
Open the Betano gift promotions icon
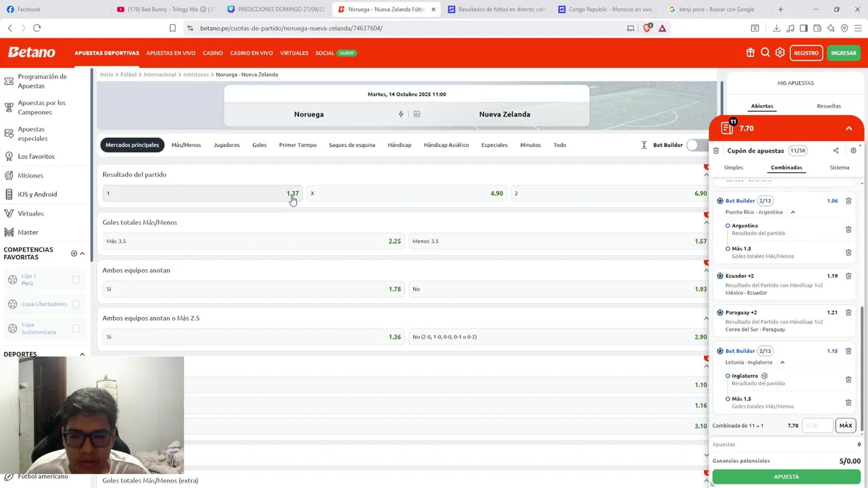click(x=750, y=53)
